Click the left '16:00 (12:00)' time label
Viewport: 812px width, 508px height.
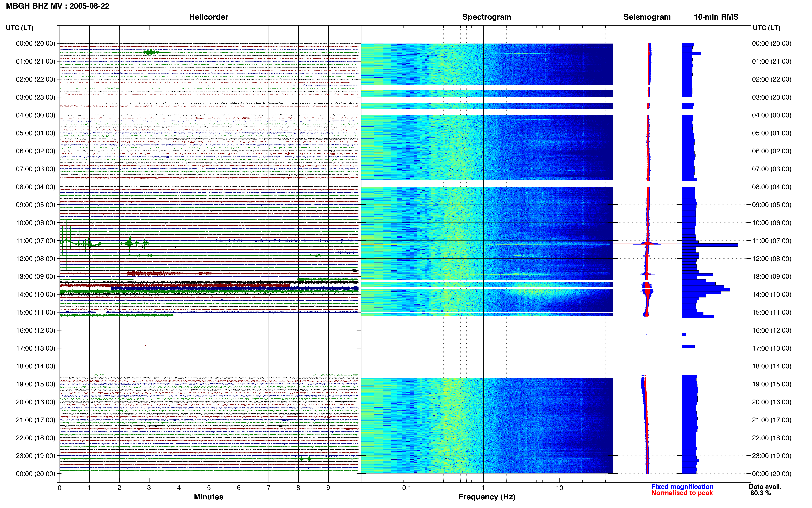pyautogui.click(x=36, y=330)
